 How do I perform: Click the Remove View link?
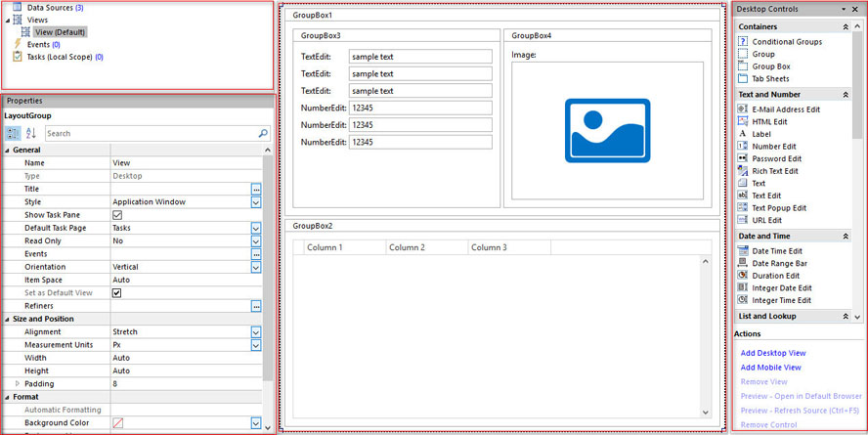coord(764,381)
